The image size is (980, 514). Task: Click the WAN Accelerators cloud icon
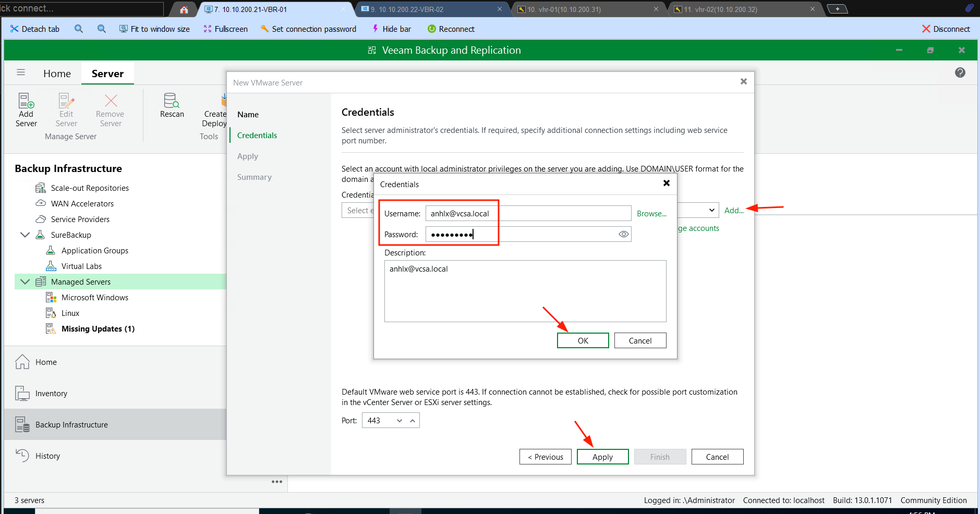click(x=40, y=203)
